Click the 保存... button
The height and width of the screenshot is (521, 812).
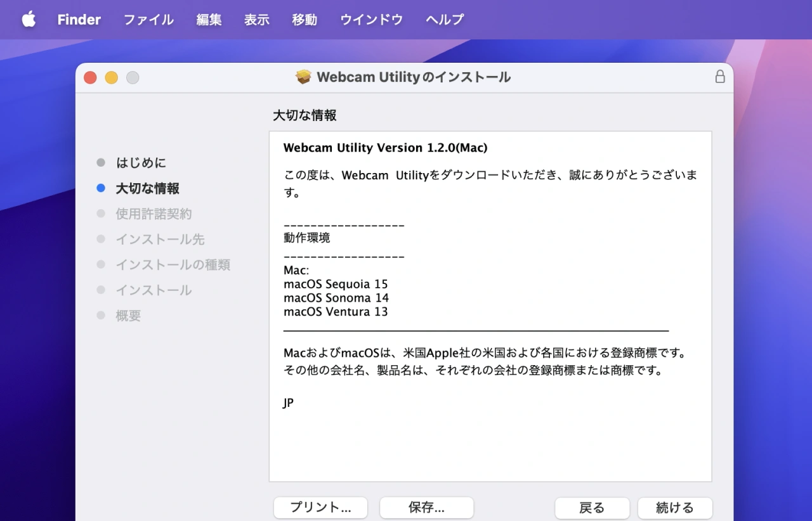tap(426, 508)
